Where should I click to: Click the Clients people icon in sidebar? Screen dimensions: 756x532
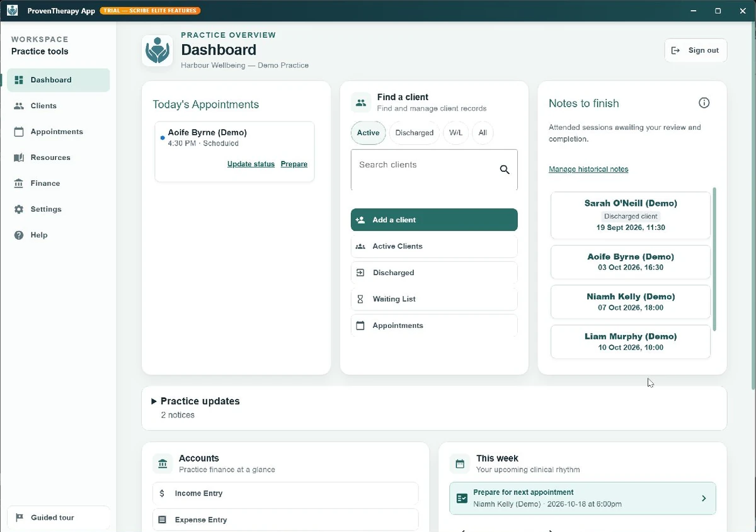(19, 106)
